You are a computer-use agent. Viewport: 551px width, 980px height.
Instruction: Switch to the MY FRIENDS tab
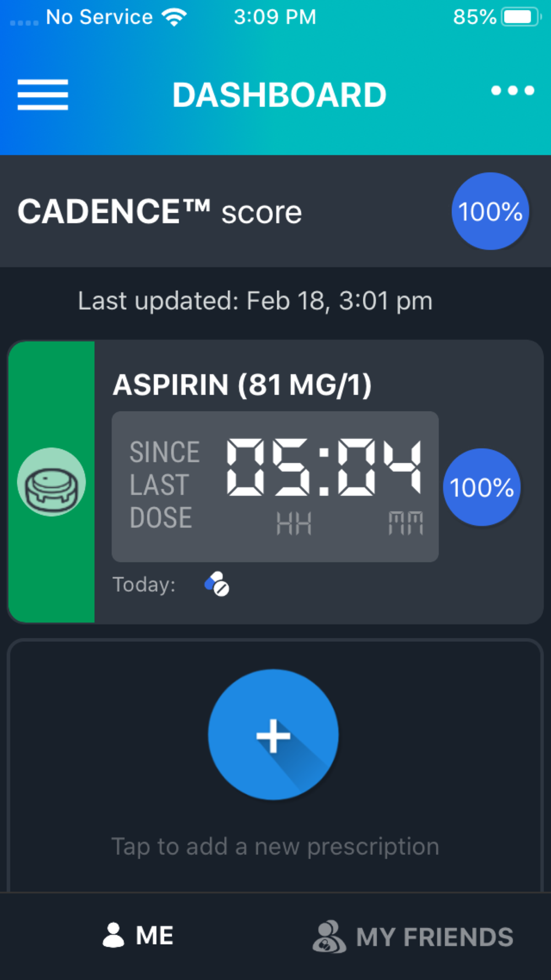coord(413,937)
